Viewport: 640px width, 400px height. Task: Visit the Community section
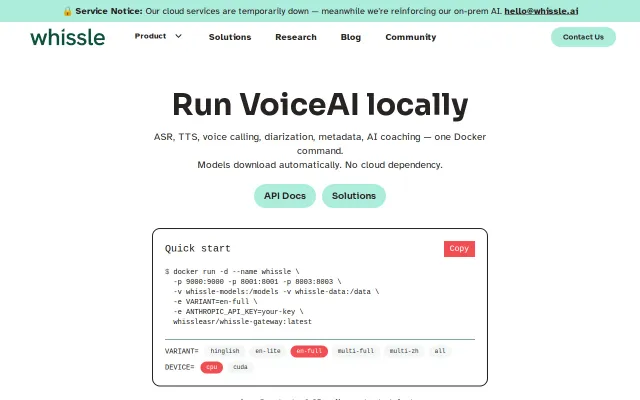[x=411, y=37]
